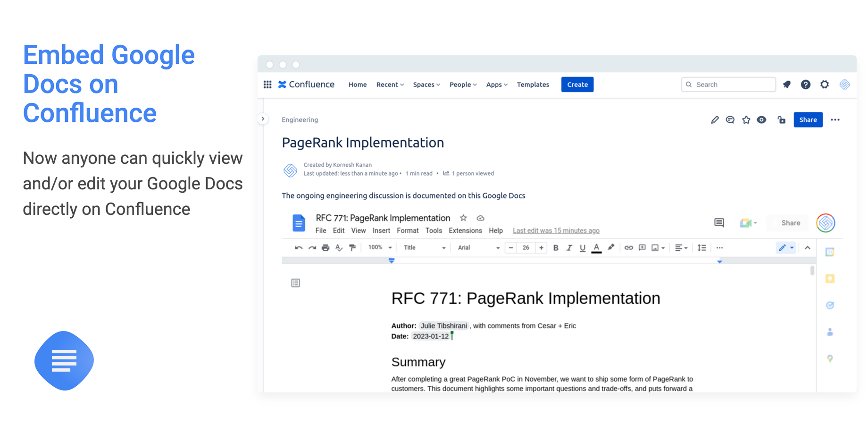Open the Google Meet dropdown
868x425 pixels.
pyautogui.click(x=749, y=223)
